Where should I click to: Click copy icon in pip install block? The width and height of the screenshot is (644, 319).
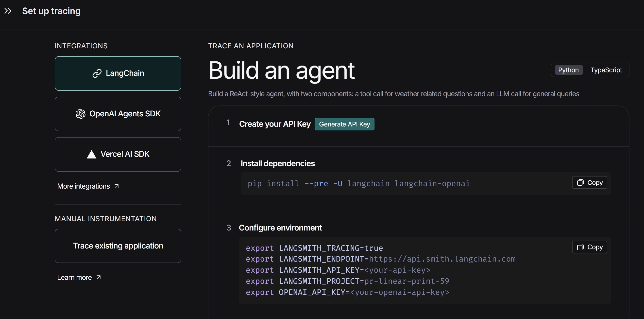pos(580,183)
